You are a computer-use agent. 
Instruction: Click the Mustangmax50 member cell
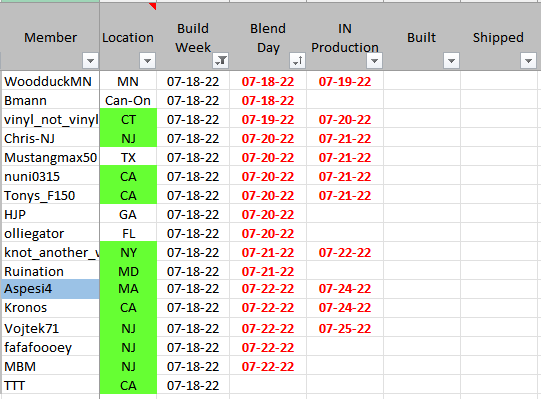coord(50,158)
